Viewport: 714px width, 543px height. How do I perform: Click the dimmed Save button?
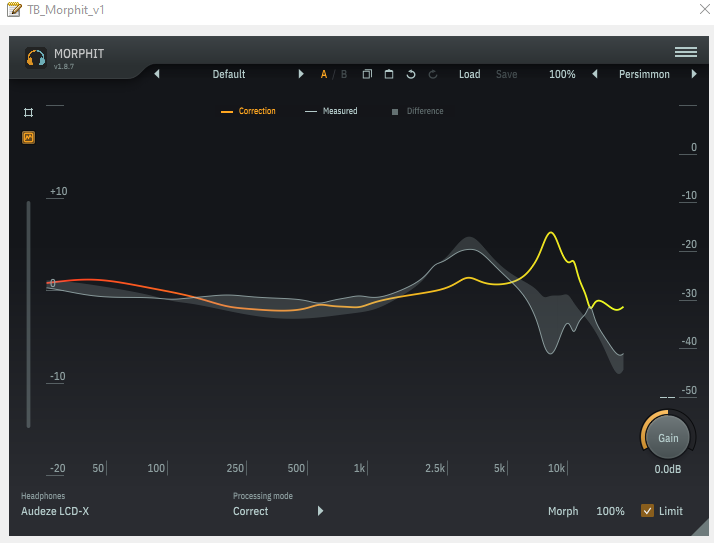click(506, 74)
